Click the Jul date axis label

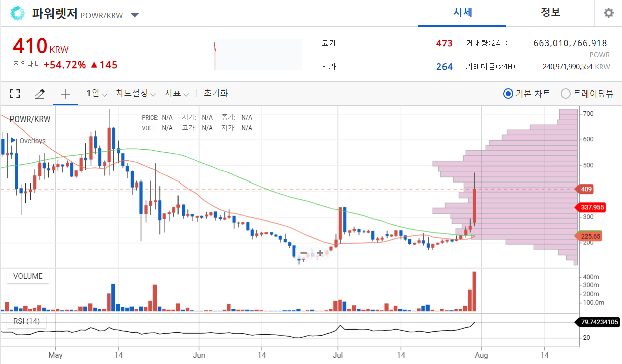click(338, 355)
